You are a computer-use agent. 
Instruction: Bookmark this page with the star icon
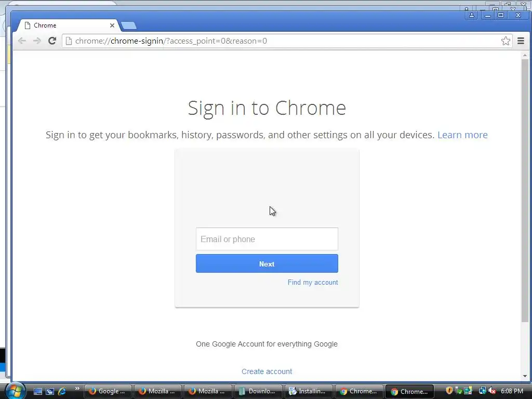[x=506, y=41]
